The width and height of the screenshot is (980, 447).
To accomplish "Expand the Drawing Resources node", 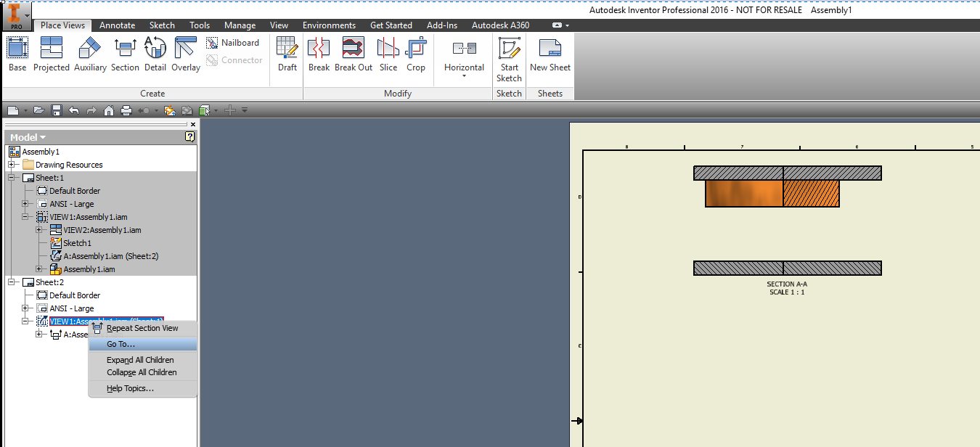I will click(9, 164).
